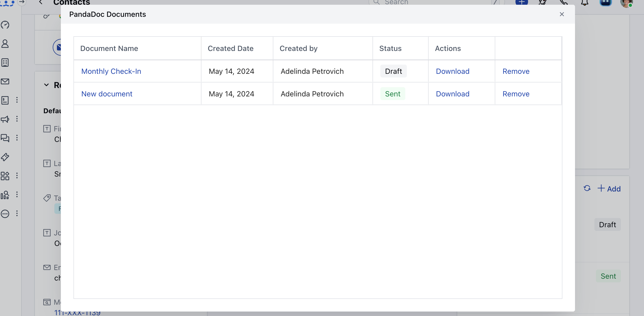Open the more options ellipsis icon in the sidebar
Viewport: 644px width, 316px height.
[x=5, y=214]
